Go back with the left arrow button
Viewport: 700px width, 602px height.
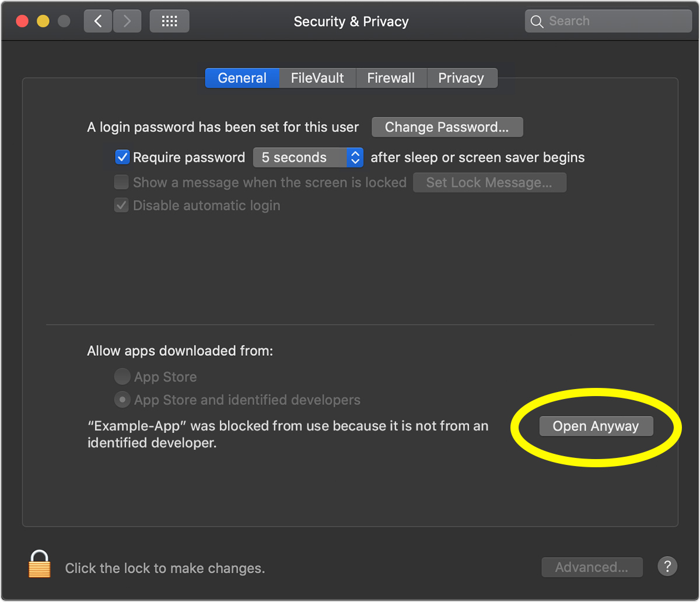point(98,22)
